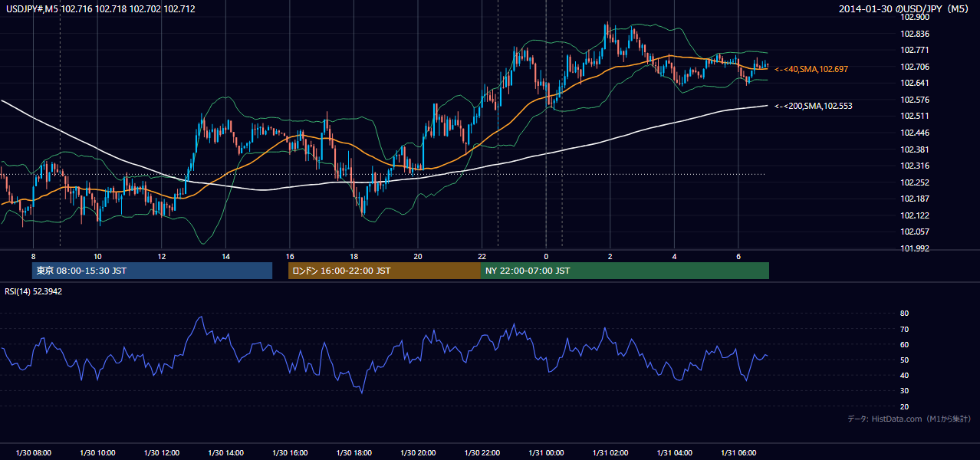Click the ロンドン 16:00-22:00 JST session bar
Screen dimensions: 980x460
[x=384, y=271]
